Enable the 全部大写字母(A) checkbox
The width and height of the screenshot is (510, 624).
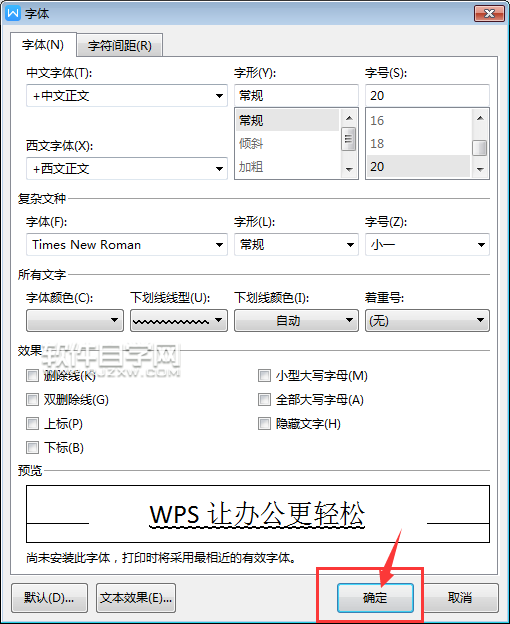tap(264, 399)
